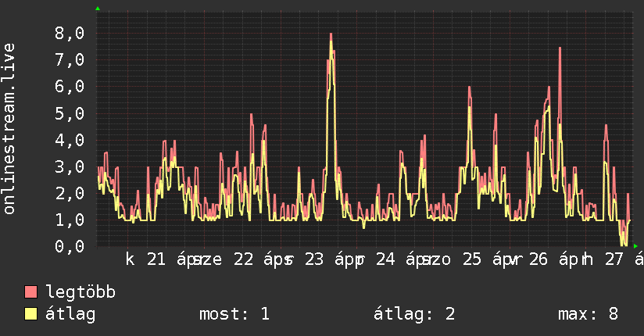
Task: Click the 'átlag: 2' statistic value
Action: (414, 314)
